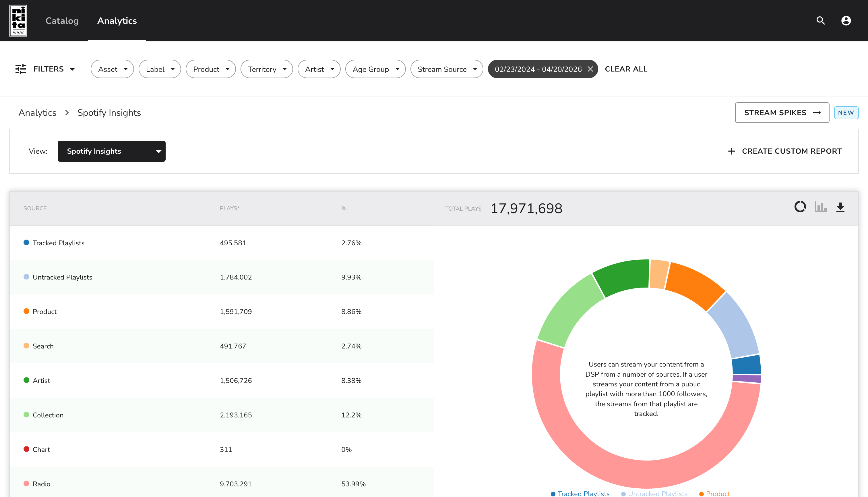868x497 pixels.
Task: Click the arrow in Stream Spikes button
Action: [817, 113]
